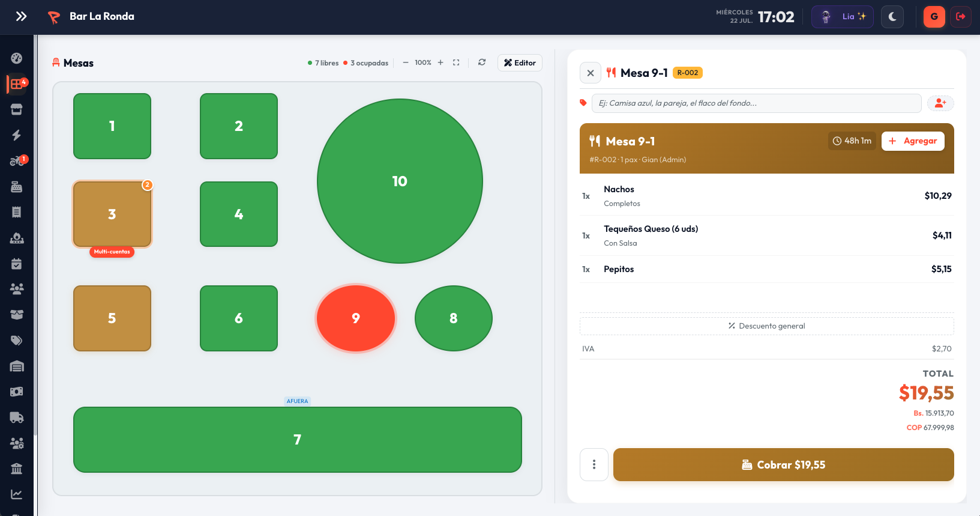This screenshot has height=516, width=980.
Task: Click the Bs. 15.913,70 amount
Action: [934, 413]
